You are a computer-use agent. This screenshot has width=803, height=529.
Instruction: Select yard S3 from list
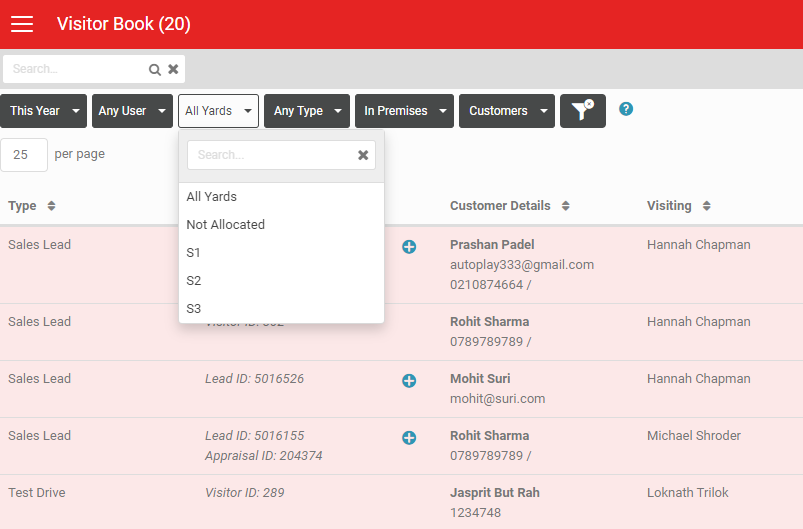pos(281,309)
